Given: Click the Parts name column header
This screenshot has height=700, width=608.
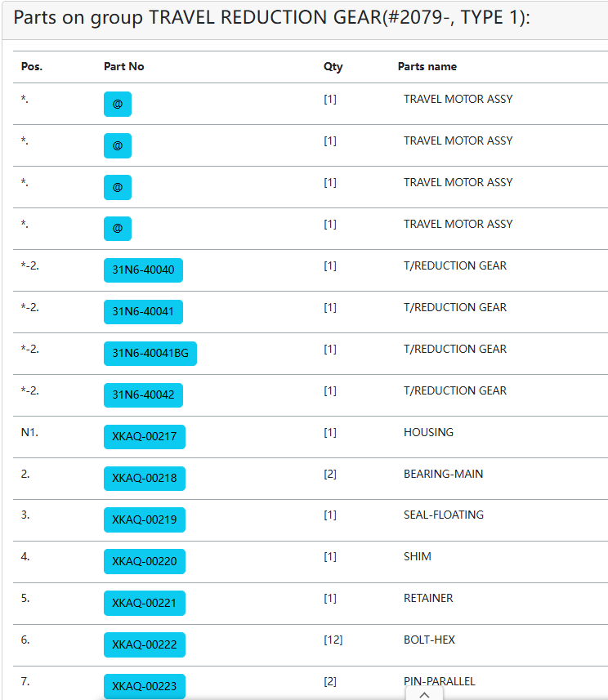Looking at the screenshot, I should coord(427,66).
